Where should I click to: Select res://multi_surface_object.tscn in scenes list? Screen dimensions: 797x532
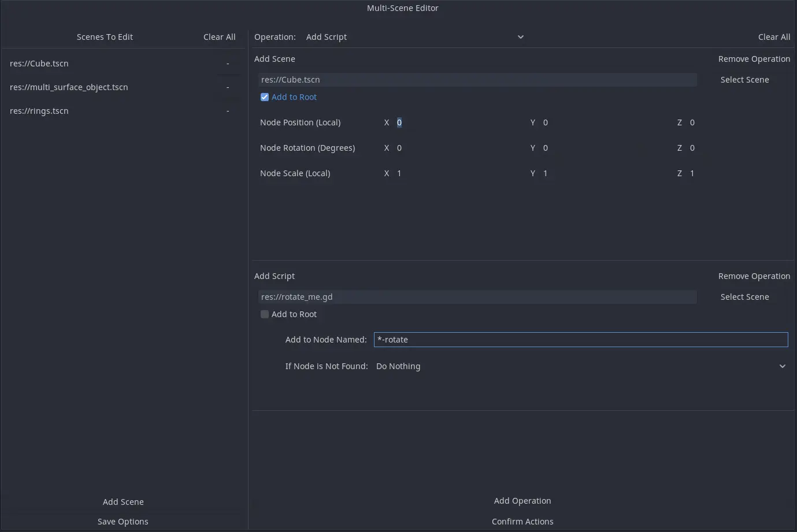click(69, 87)
